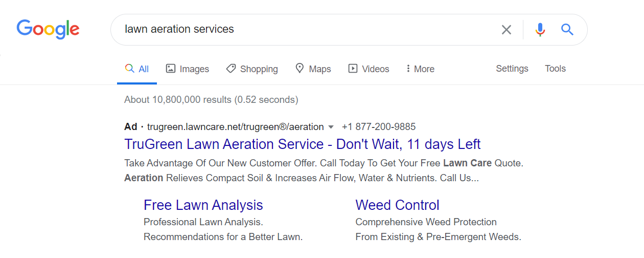Select the Videos tab label
This screenshot has height=258, width=644.
(x=376, y=69)
